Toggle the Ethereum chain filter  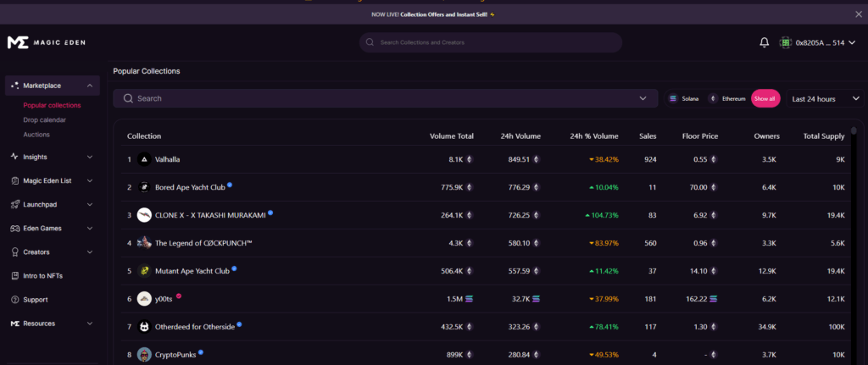click(x=727, y=99)
